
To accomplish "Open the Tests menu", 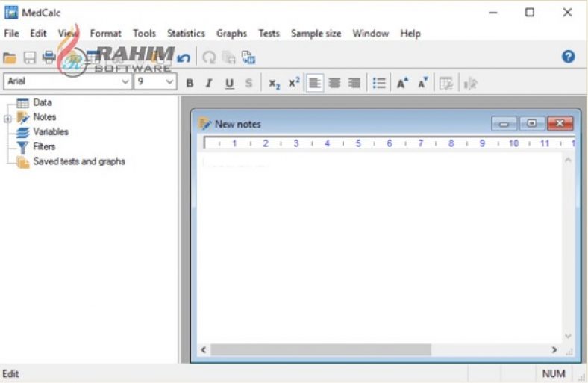I will [x=269, y=34].
